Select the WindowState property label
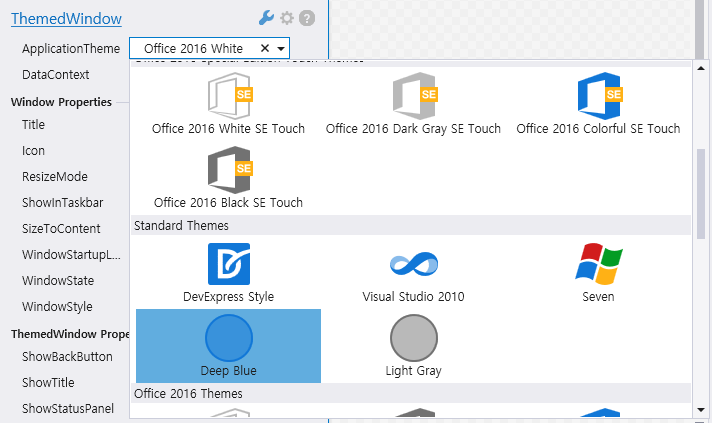This screenshot has width=712, height=423. coord(58,280)
